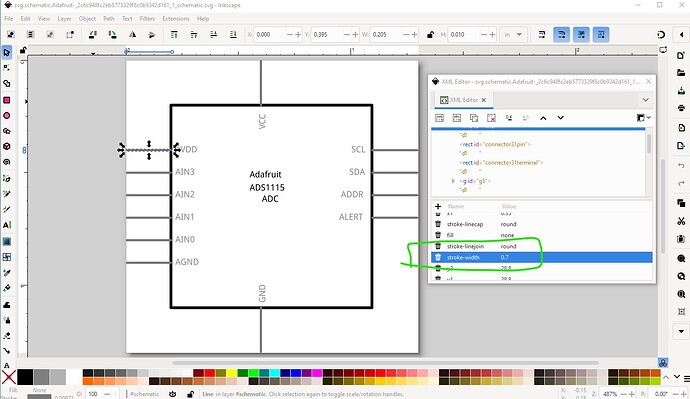Click the no-color X swatch

8,377
